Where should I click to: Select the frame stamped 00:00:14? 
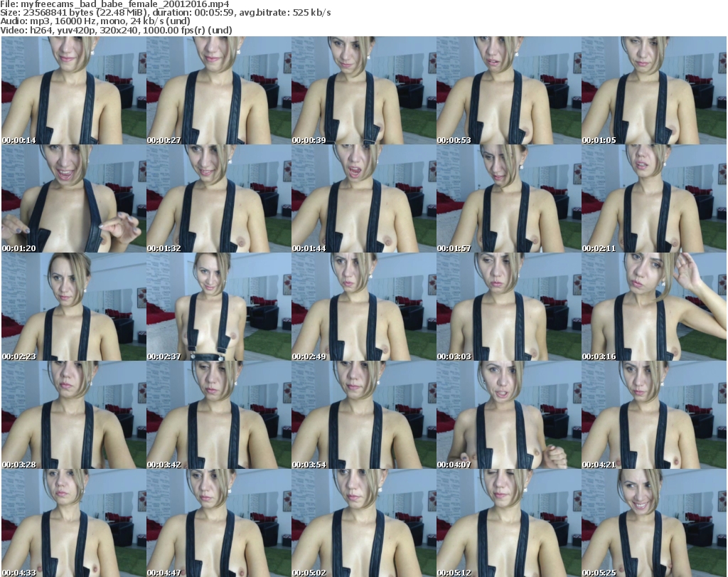coord(74,90)
